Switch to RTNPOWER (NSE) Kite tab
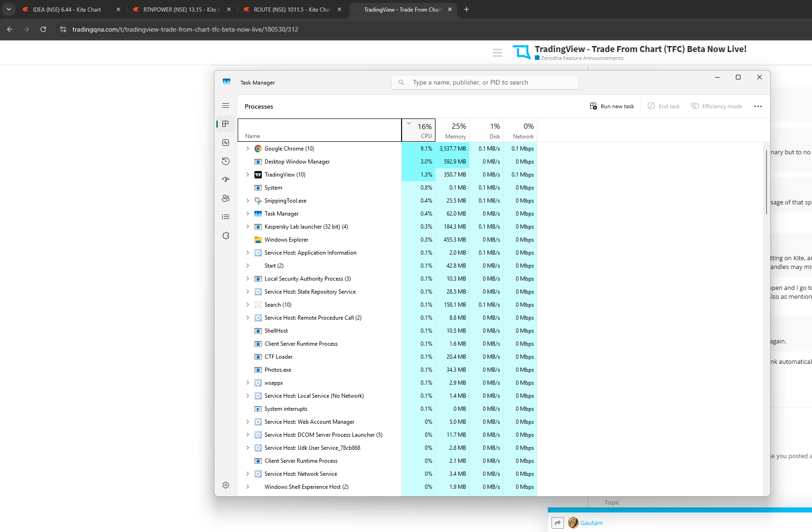 (181, 9)
